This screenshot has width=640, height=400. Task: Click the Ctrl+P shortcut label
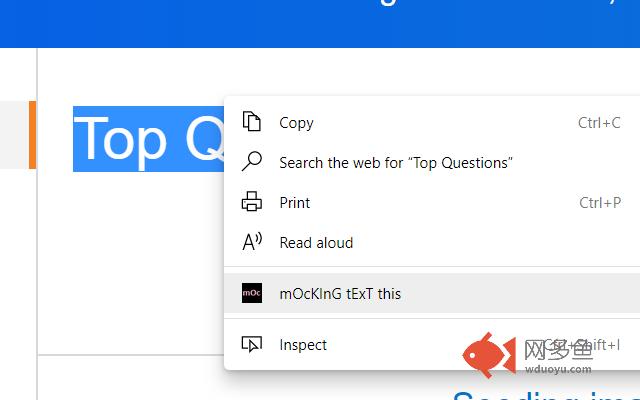600,202
